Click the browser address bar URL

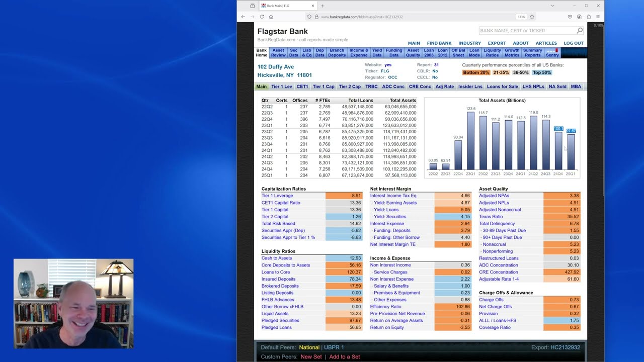pos(362,17)
